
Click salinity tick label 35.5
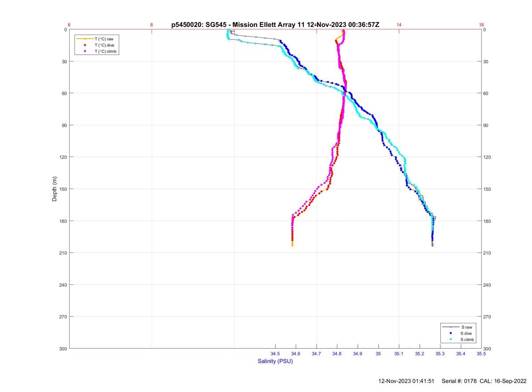pyautogui.click(x=481, y=353)
